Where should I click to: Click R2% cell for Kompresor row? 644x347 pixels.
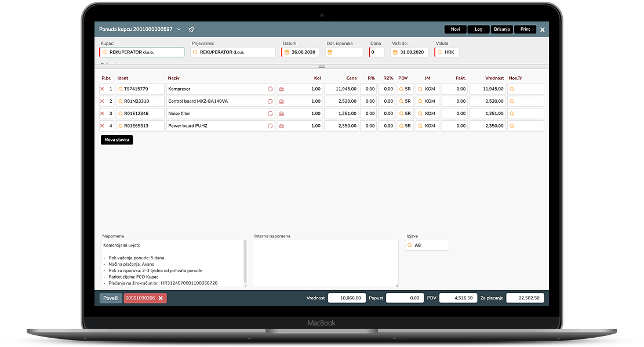pos(387,89)
